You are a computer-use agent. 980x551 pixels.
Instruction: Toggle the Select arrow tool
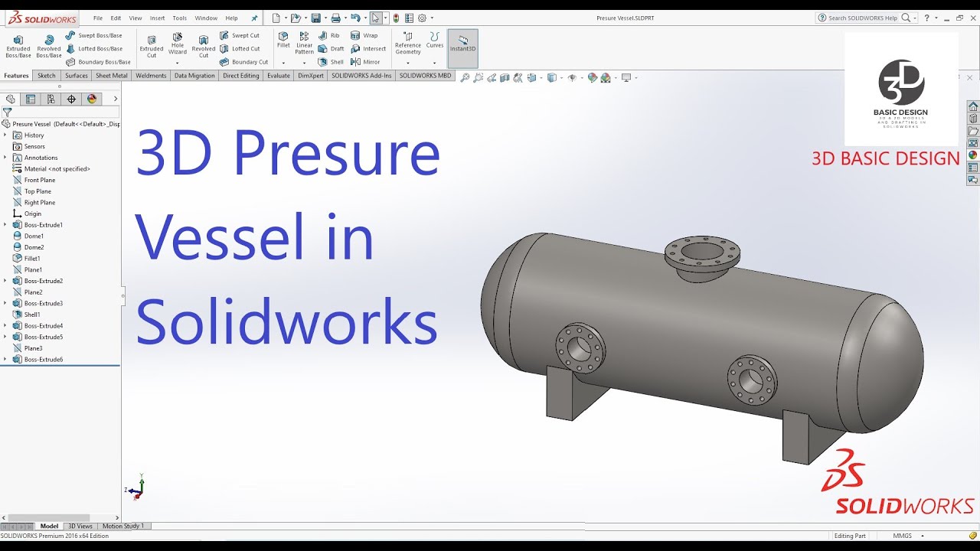point(375,18)
